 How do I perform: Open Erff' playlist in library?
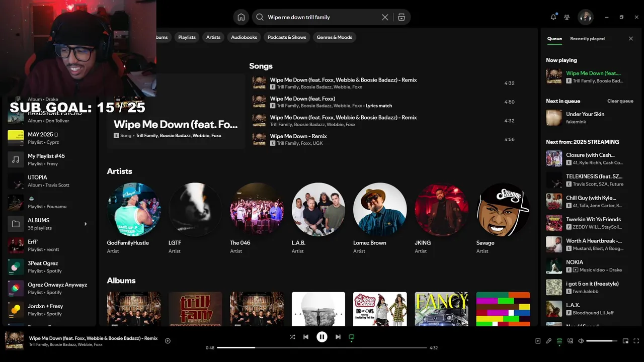[x=49, y=245]
